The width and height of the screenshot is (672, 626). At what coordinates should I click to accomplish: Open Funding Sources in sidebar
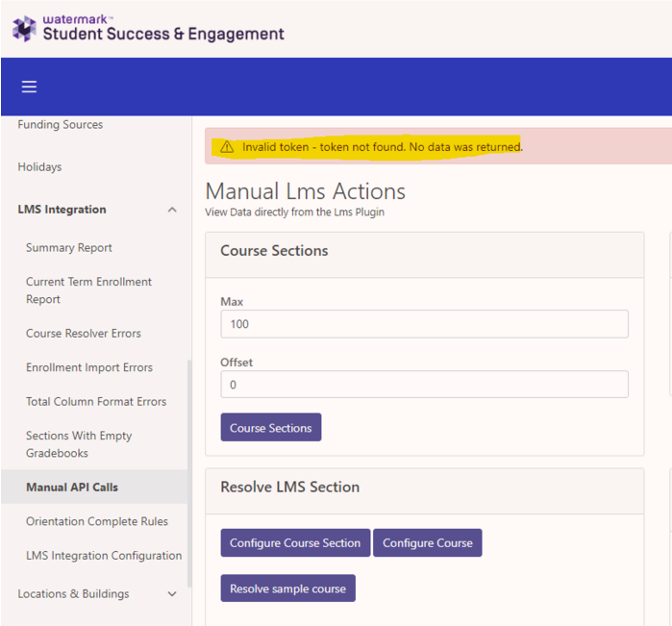[x=60, y=124]
